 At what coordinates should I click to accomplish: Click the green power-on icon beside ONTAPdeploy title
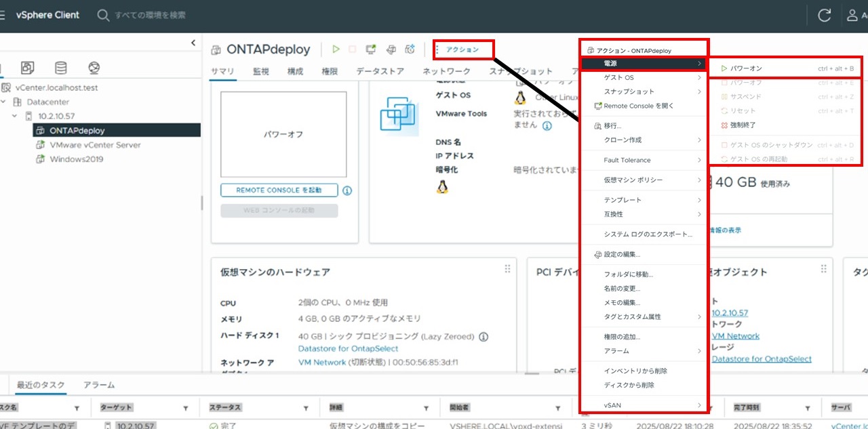coord(336,49)
